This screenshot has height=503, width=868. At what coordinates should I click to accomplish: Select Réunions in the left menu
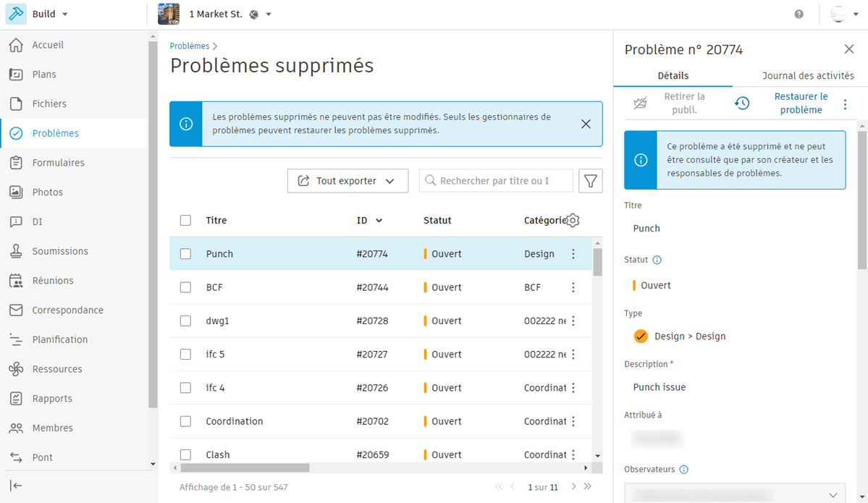[52, 281]
